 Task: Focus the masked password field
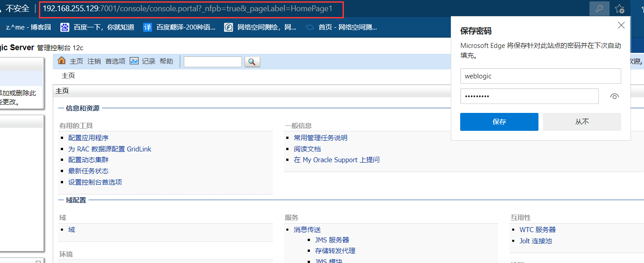click(x=530, y=96)
